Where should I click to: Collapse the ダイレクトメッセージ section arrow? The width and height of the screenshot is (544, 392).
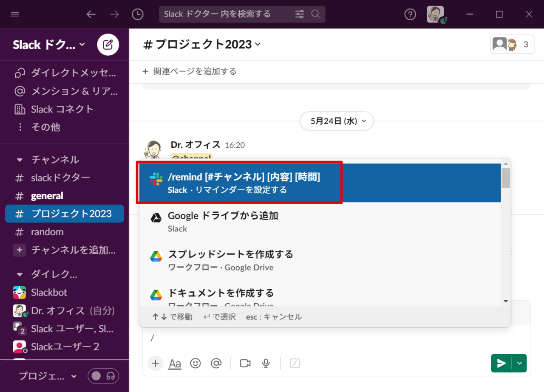[x=19, y=274]
